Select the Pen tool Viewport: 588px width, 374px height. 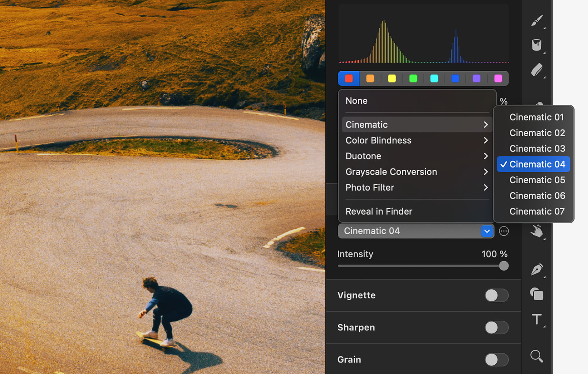click(x=537, y=269)
